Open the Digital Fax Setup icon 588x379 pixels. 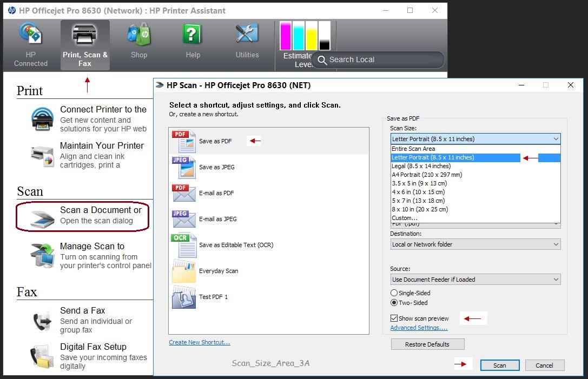(x=42, y=356)
